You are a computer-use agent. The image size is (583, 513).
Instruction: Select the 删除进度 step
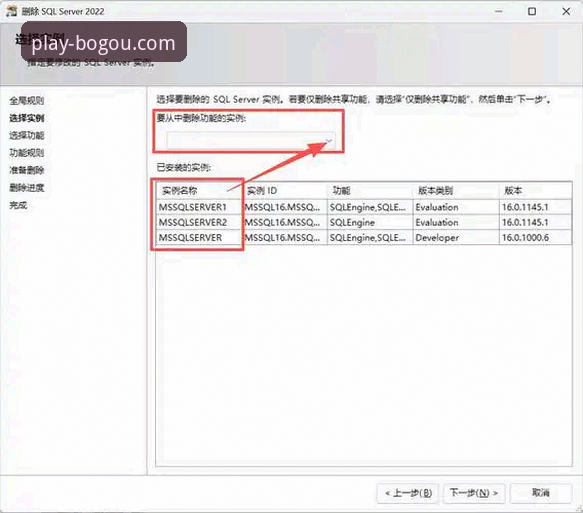27,188
